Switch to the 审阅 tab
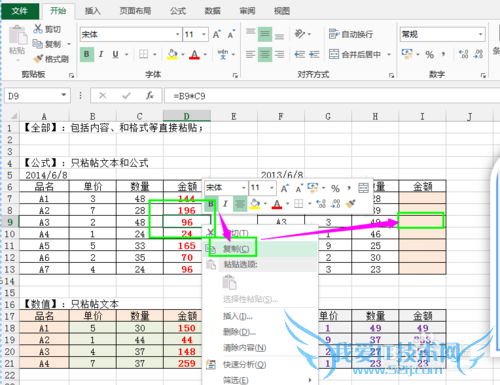The height and width of the screenshot is (385, 500). tap(247, 11)
